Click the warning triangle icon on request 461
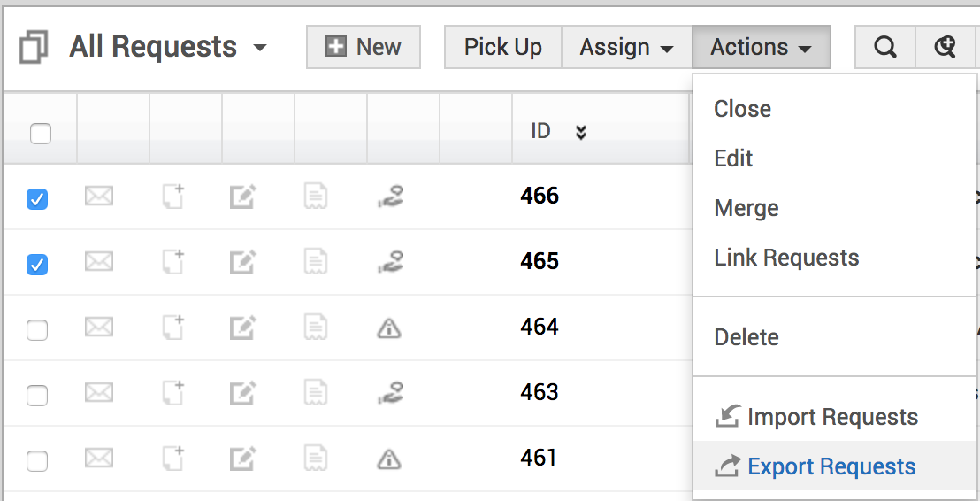The width and height of the screenshot is (980, 501). tap(389, 459)
